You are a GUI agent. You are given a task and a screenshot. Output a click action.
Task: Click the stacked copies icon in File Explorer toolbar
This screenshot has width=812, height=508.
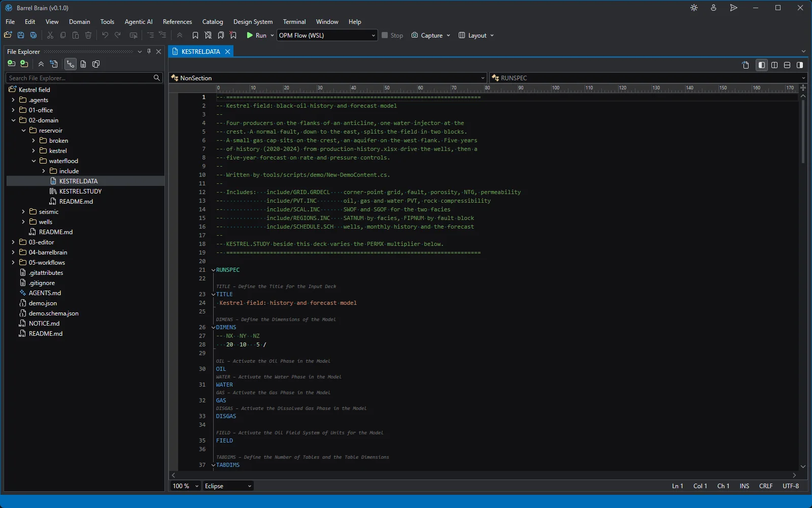(96, 64)
